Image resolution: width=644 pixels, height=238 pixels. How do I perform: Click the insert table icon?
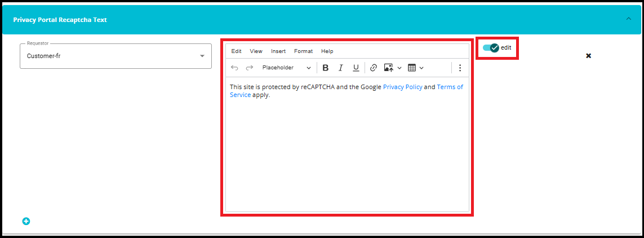(412, 68)
